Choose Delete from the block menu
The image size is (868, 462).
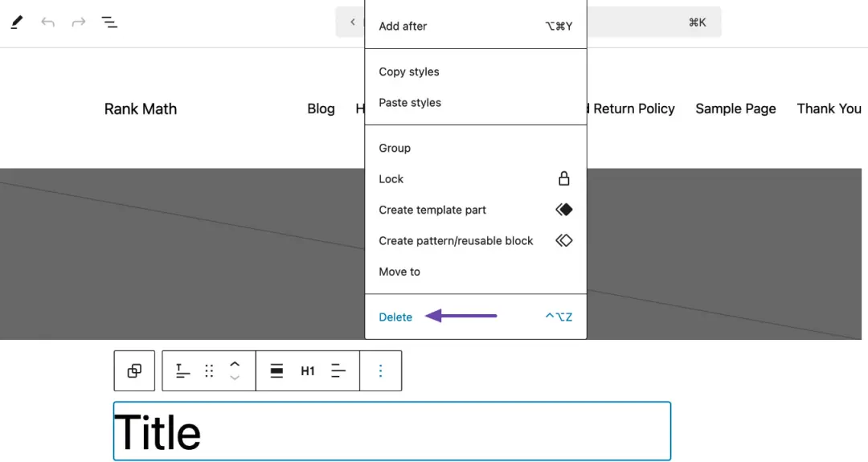coord(395,317)
